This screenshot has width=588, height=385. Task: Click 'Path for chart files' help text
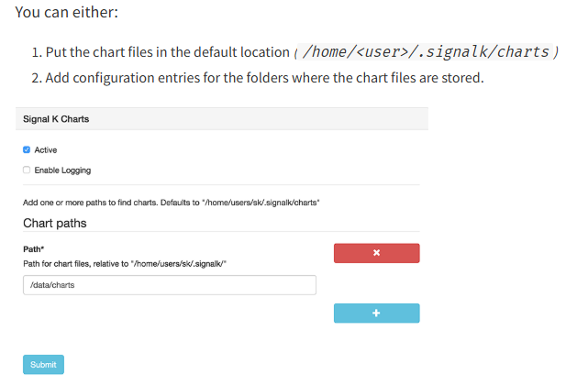[125, 264]
